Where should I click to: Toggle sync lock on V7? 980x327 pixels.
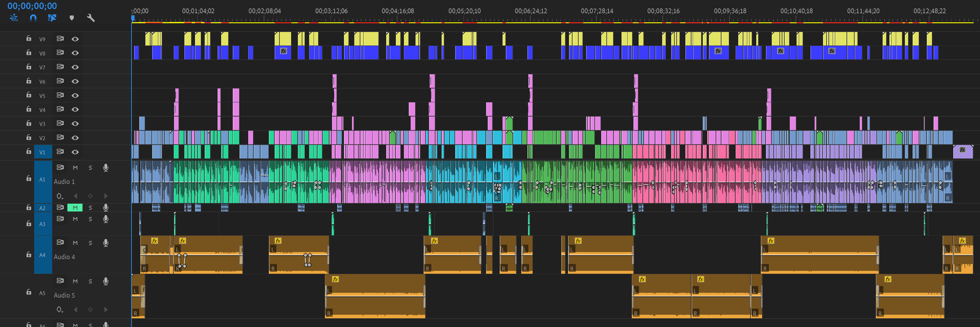[60, 67]
